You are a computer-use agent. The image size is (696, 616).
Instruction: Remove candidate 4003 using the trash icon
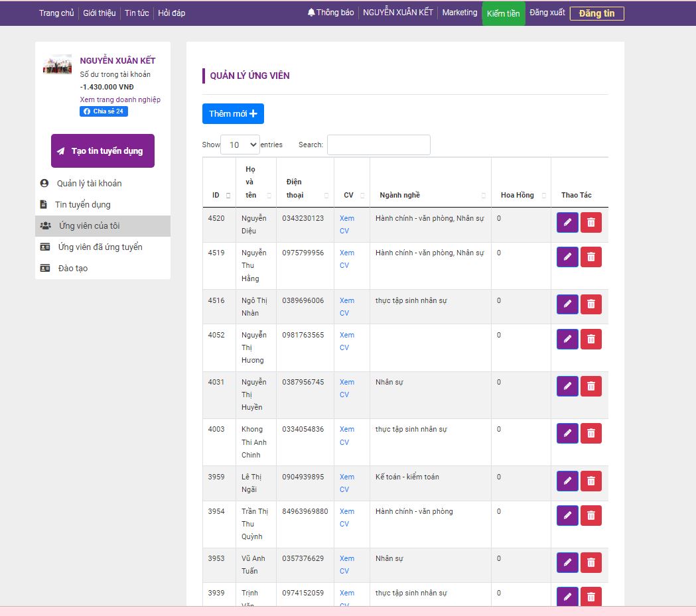tap(591, 434)
